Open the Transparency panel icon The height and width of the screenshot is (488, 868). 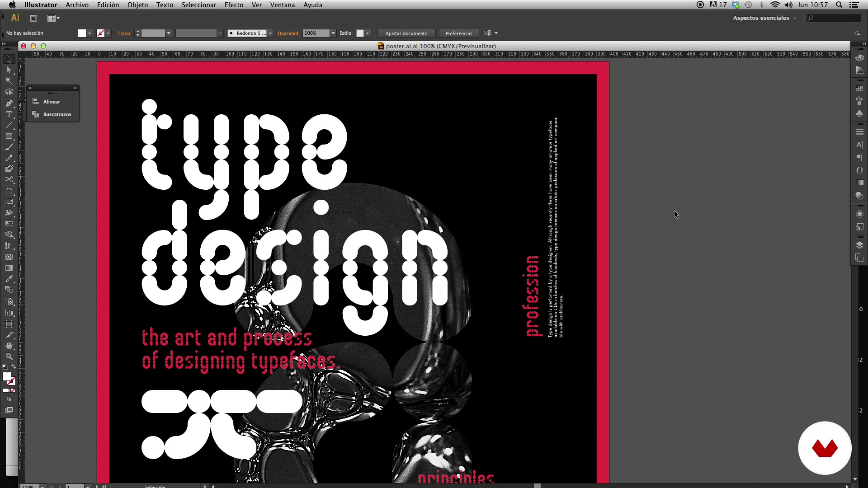point(859,196)
